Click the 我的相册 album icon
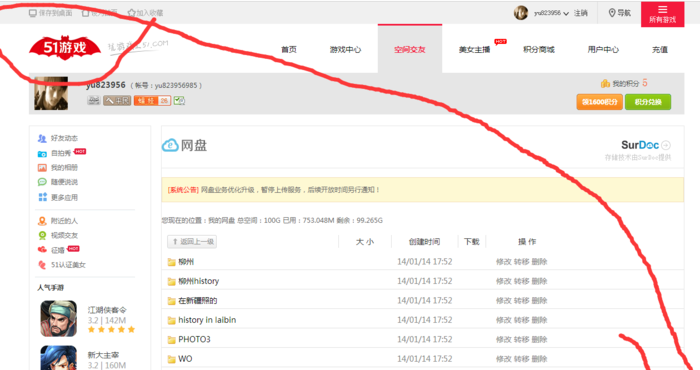 pyautogui.click(x=42, y=168)
